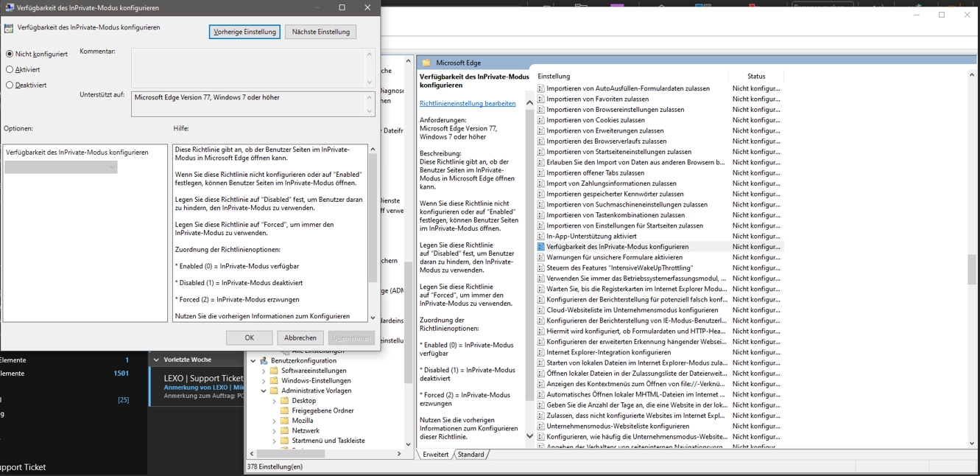Click icon of 'Importieren von Cookies zulassen' row

pos(541,120)
